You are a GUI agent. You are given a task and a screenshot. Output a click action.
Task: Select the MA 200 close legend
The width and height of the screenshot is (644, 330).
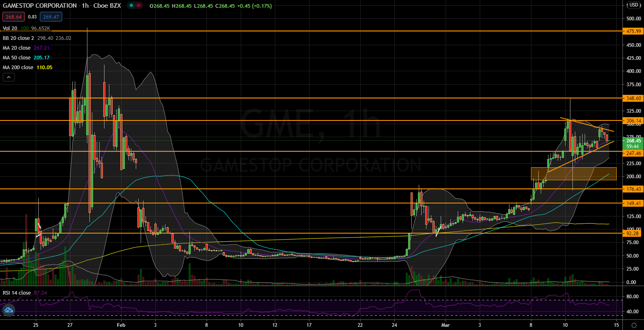click(18, 68)
